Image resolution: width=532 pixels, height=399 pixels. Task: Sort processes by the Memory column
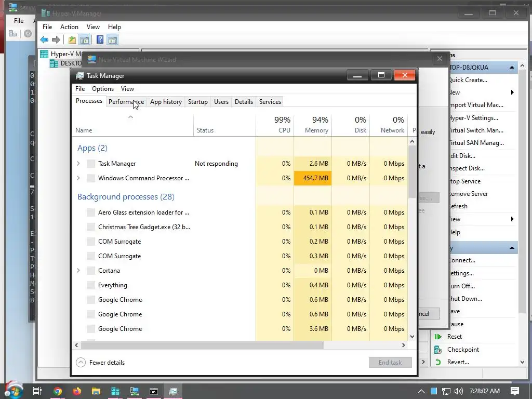click(x=313, y=125)
